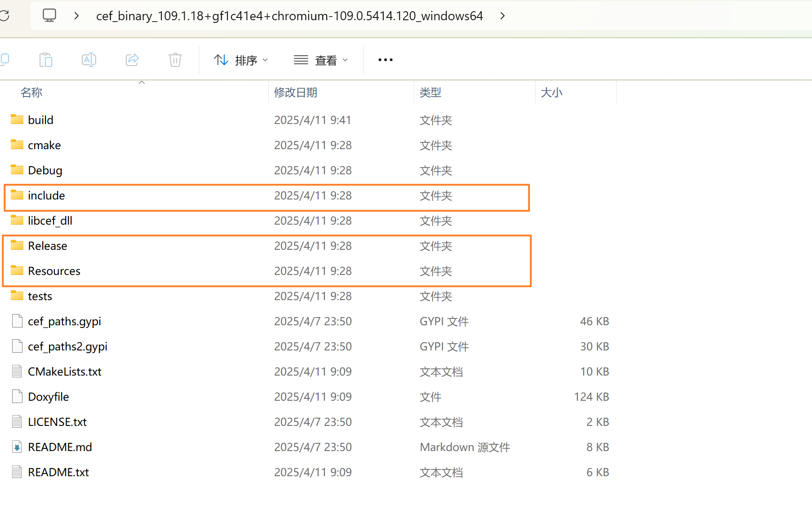The height and width of the screenshot is (509, 812).
Task: Paste item from the clipboard
Action: click(x=45, y=59)
